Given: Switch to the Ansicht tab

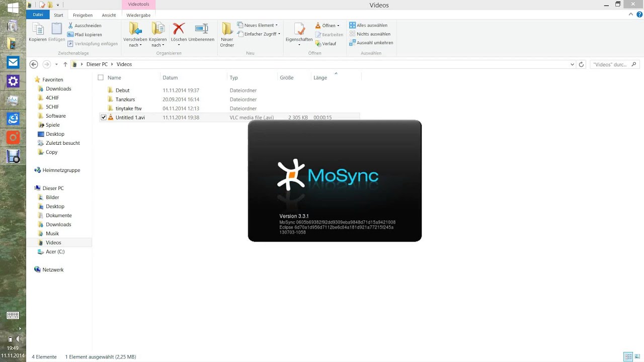Looking at the screenshot, I should [109, 15].
